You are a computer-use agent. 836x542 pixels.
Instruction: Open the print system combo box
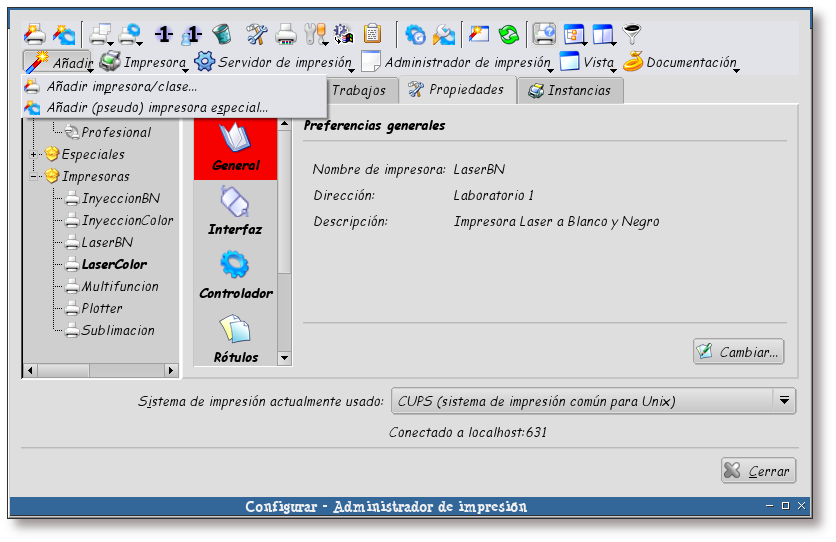[x=593, y=401]
